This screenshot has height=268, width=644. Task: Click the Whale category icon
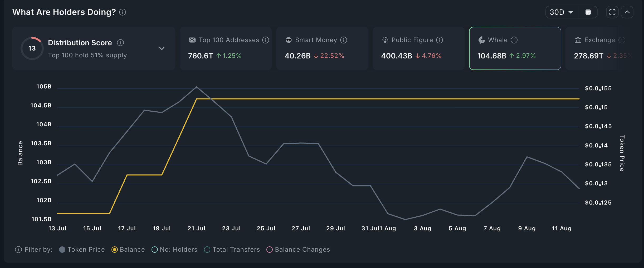click(481, 40)
